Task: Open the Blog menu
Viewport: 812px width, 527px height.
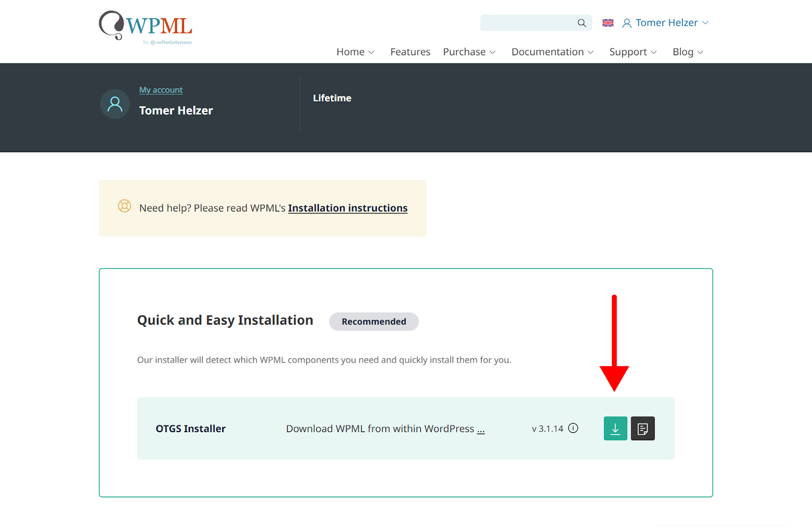Action: pos(688,52)
